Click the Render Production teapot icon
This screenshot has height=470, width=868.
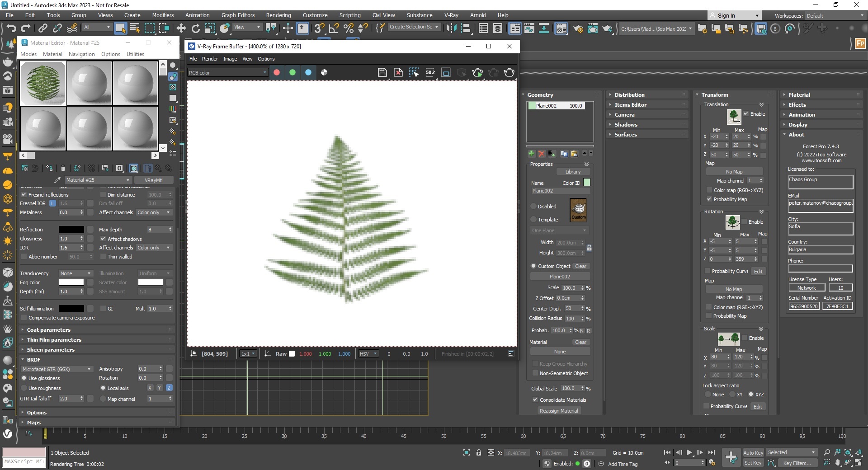point(607,28)
